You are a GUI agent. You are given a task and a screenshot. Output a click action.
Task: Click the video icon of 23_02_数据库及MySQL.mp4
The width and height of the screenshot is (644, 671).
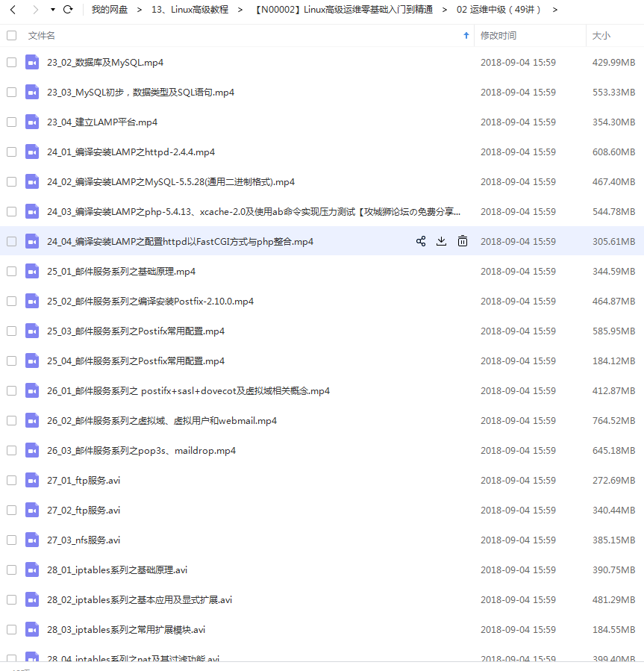pos(32,62)
